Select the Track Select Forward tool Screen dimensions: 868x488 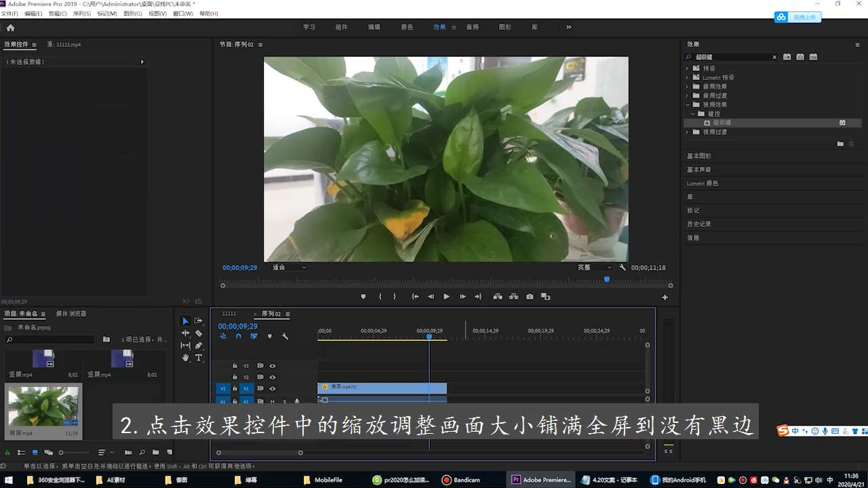(199, 321)
